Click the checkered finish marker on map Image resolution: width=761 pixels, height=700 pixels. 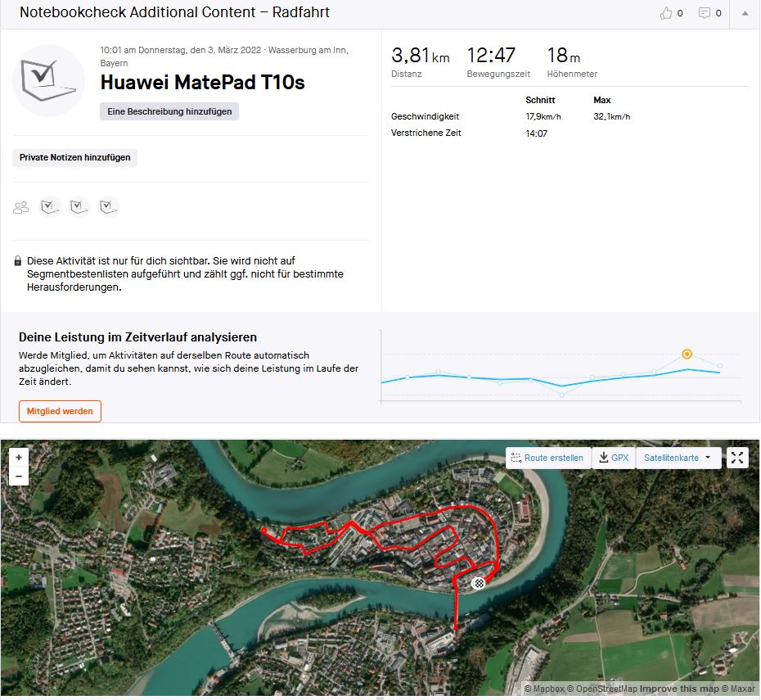click(x=479, y=583)
